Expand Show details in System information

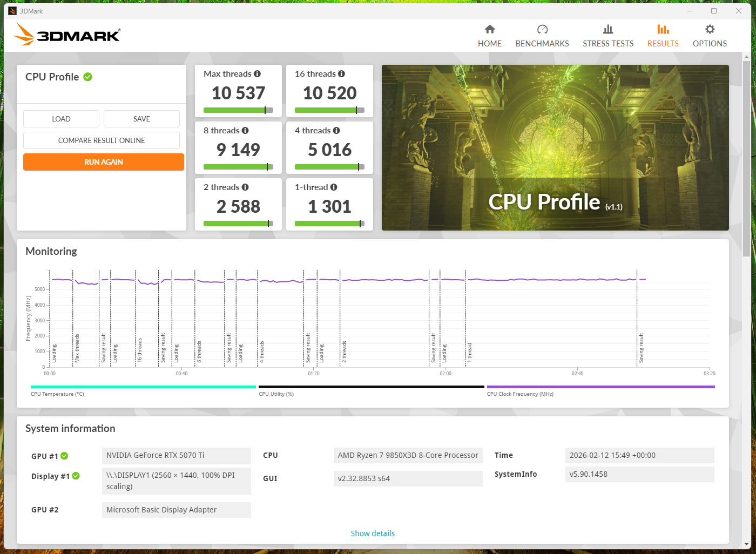(373, 533)
